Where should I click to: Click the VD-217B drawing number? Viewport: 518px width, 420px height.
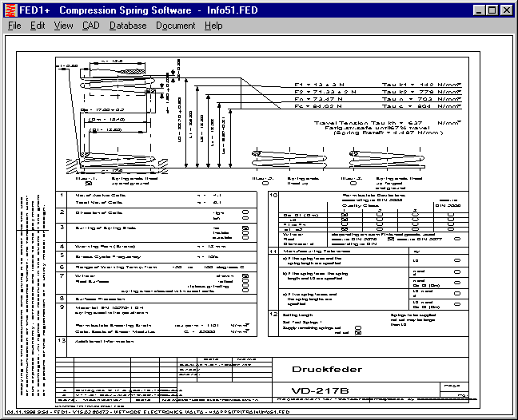pyautogui.click(x=333, y=390)
